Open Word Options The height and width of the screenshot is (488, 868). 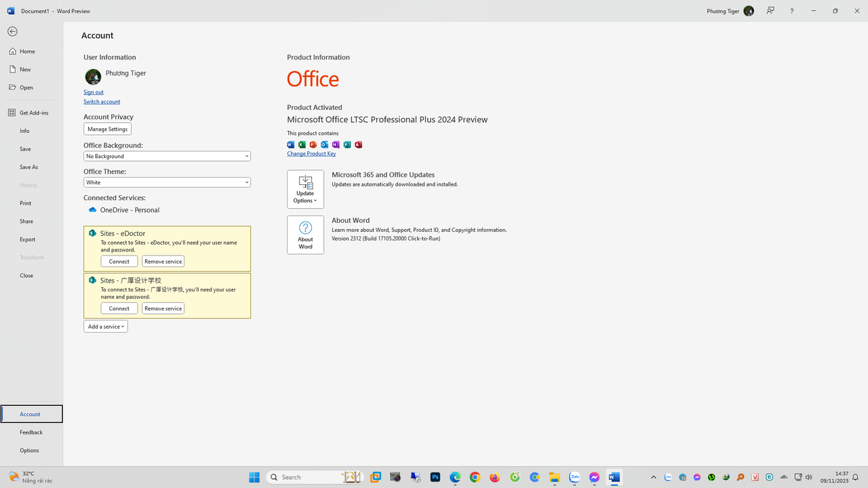coord(31,450)
